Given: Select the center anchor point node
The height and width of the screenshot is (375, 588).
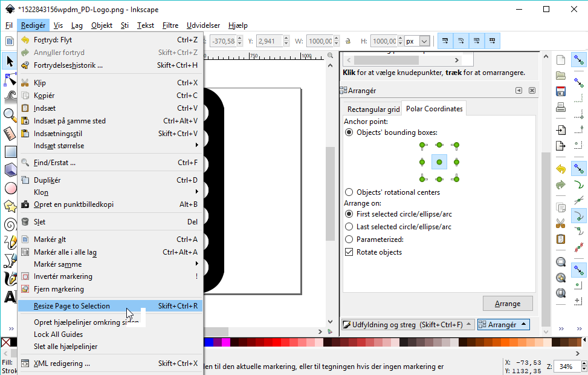Looking at the screenshot, I should tap(439, 162).
